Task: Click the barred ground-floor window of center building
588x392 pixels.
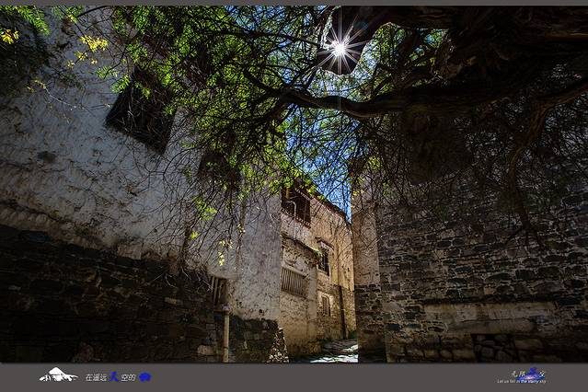Action: click(x=294, y=282)
